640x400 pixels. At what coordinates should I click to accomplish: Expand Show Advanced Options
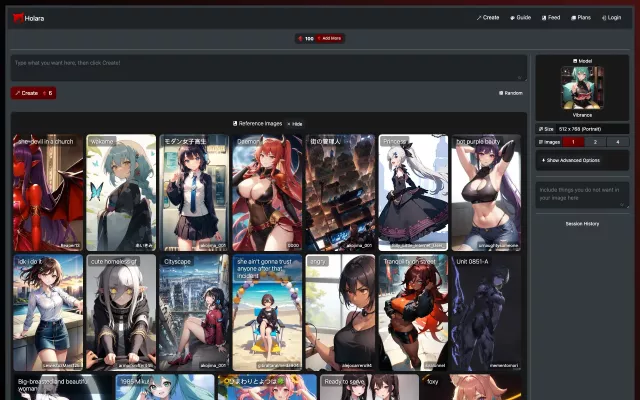[x=571, y=160]
